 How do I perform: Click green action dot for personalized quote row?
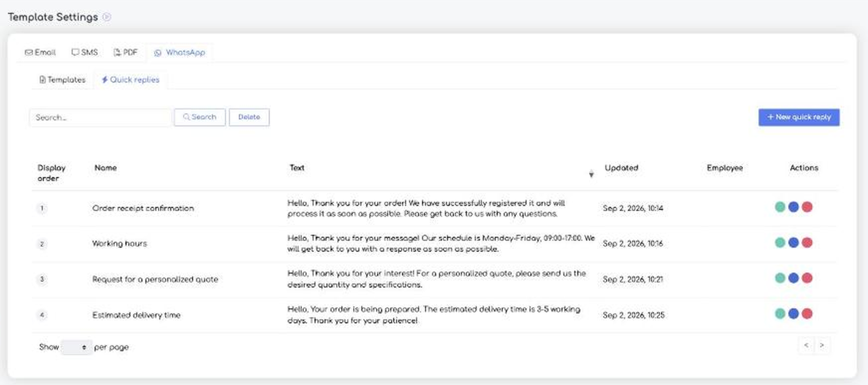pyautogui.click(x=780, y=278)
